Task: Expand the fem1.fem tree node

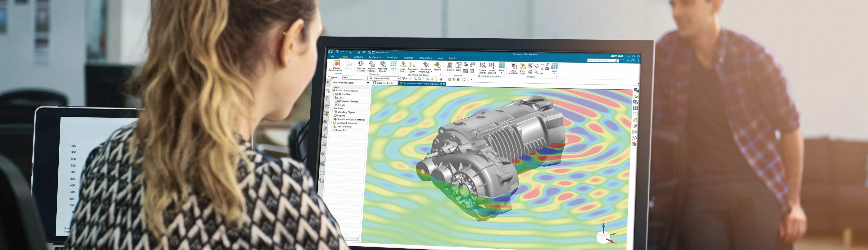Action: (334, 94)
